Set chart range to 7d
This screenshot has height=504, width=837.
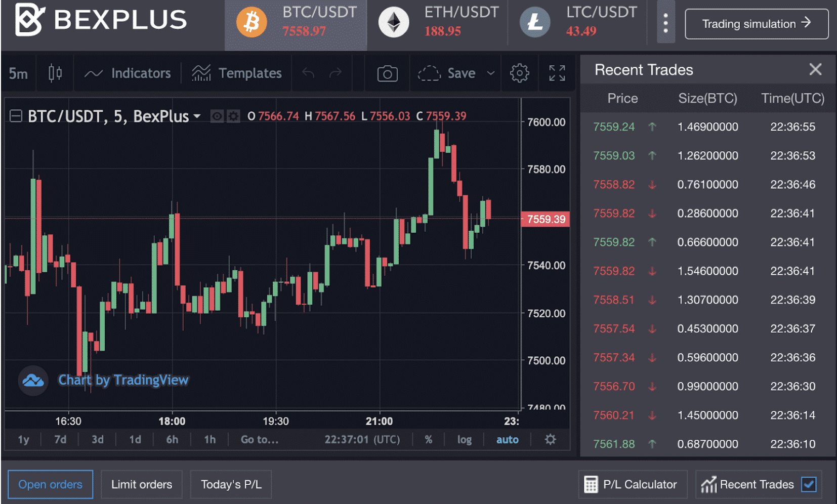click(60, 440)
